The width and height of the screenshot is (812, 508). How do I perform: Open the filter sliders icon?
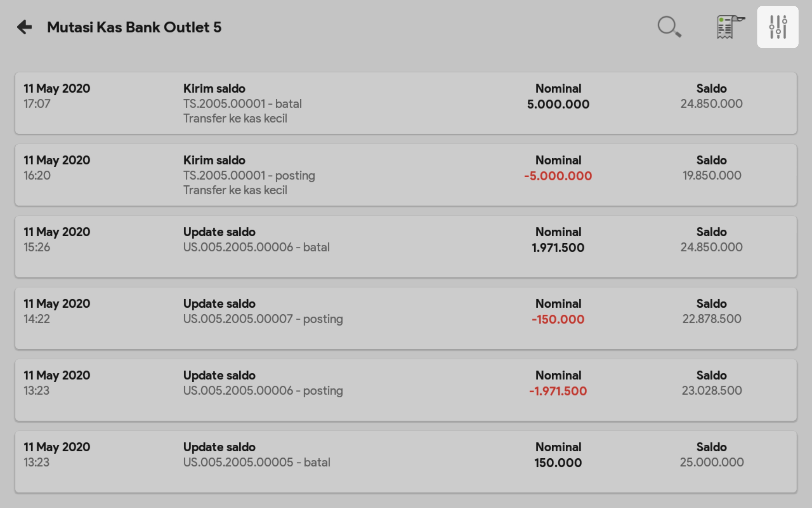pos(777,27)
